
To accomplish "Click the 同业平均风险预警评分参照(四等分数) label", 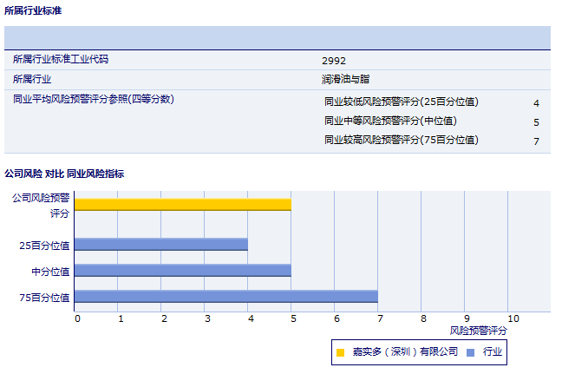I will [x=94, y=100].
